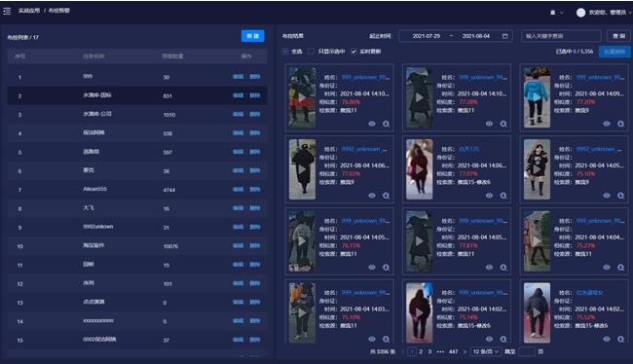Check the select-all checkbox above results
633x364 pixels.
(x=285, y=52)
